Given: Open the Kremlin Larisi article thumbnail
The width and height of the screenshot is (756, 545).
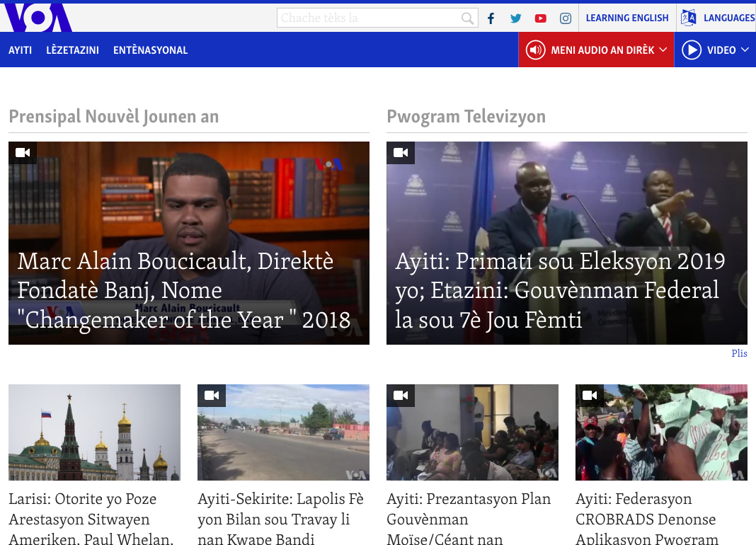Looking at the screenshot, I should coord(94,432).
